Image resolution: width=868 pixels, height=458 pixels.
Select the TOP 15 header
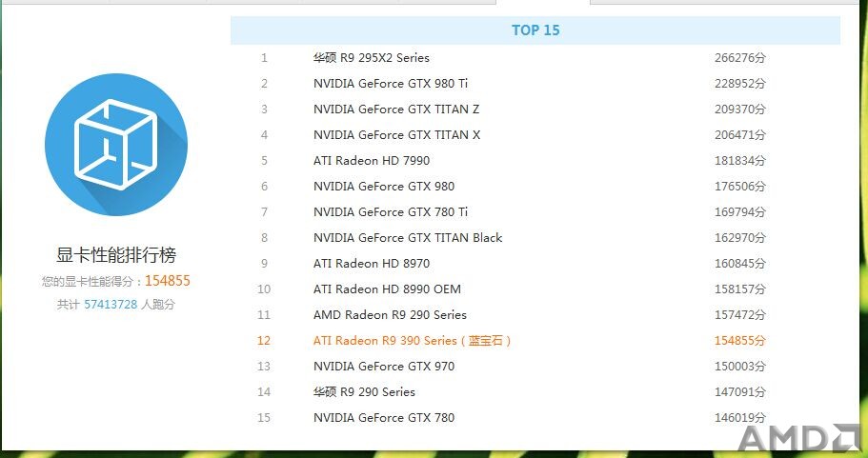[535, 30]
